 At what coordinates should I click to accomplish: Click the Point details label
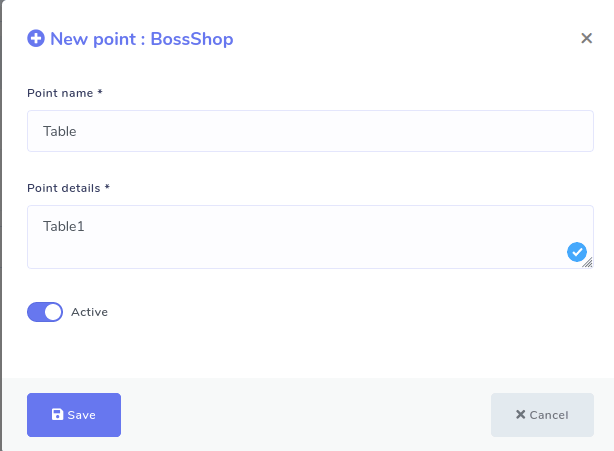(x=64, y=187)
